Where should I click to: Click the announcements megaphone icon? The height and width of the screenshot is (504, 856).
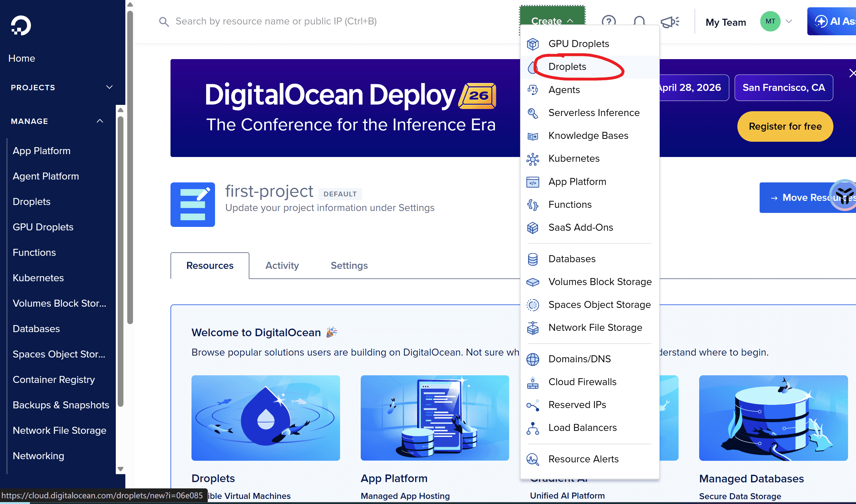(670, 22)
